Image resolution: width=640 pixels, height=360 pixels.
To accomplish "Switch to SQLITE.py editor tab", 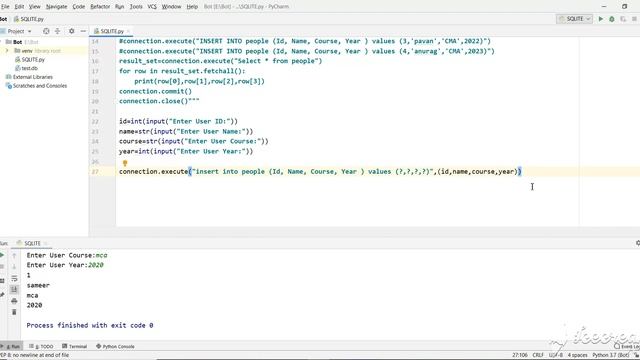I will pyautogui.click(x=112, y=31).
